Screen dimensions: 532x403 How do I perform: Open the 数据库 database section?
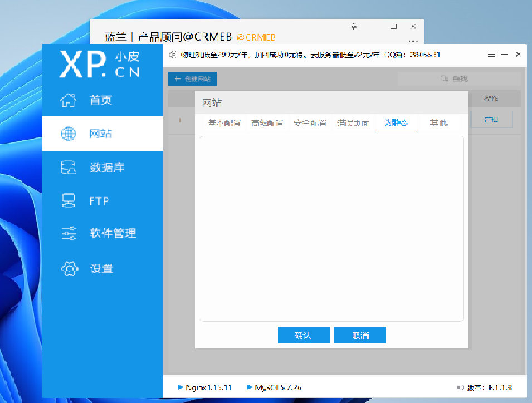tap(103, 167)
